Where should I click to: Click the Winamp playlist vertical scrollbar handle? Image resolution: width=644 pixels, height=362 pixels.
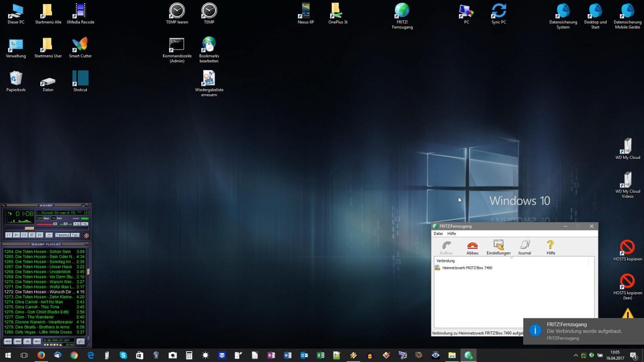coord(88,271)
